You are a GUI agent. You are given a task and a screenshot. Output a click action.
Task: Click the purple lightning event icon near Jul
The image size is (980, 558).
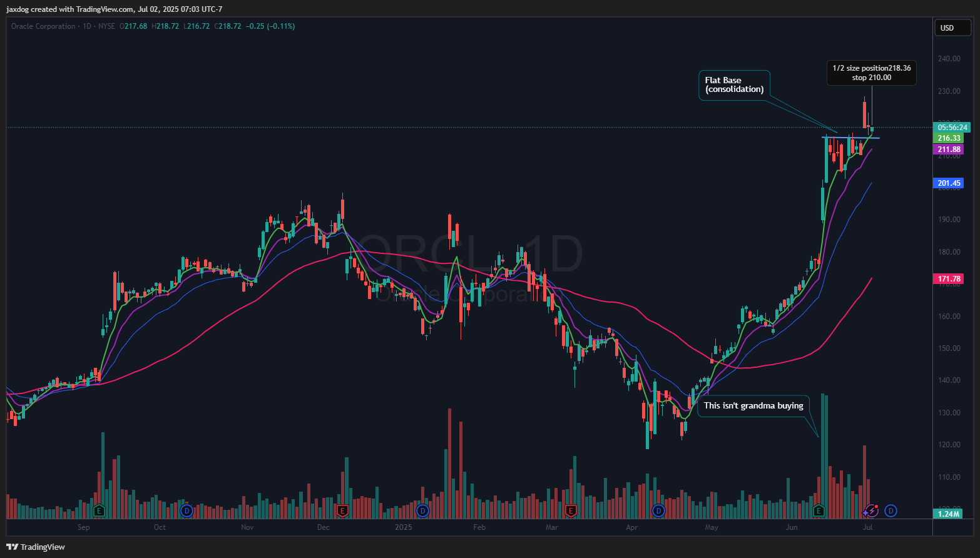tap(871, 511)
